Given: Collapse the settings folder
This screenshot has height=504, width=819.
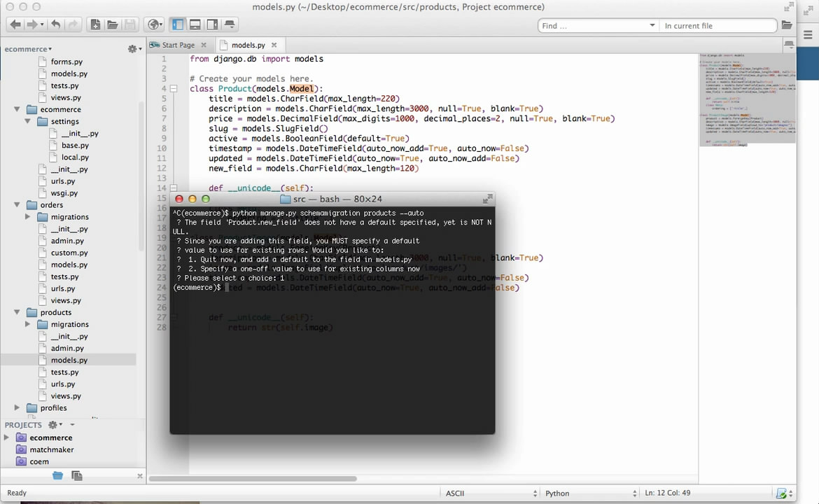Looking at the screenshot, I should coord(28,121).
